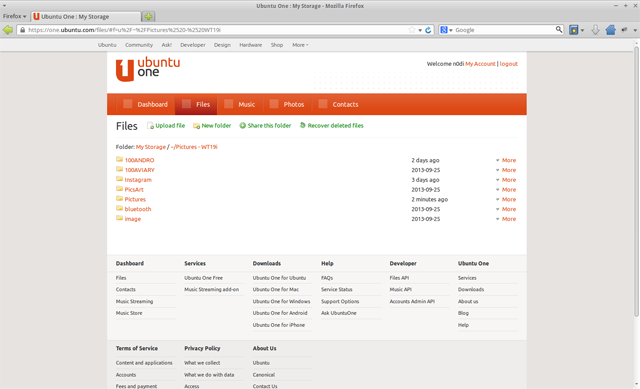Image resolution: width=640 pixels, height=389 pixels.
Task: Open Music Streaming add-on link
Action: point(211,289)
